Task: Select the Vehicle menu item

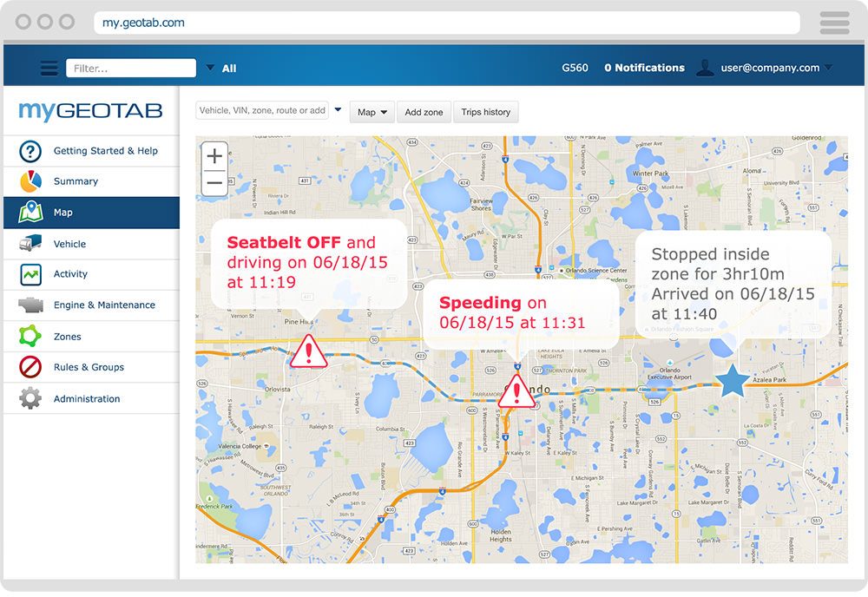Action: point(91,244)
